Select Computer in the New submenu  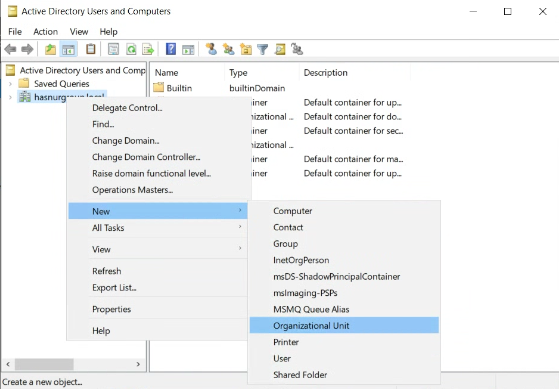point(344,211)
